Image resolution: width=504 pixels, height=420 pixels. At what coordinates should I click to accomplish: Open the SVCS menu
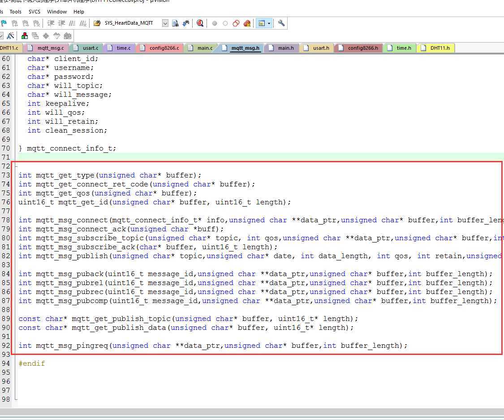point(34,12)
